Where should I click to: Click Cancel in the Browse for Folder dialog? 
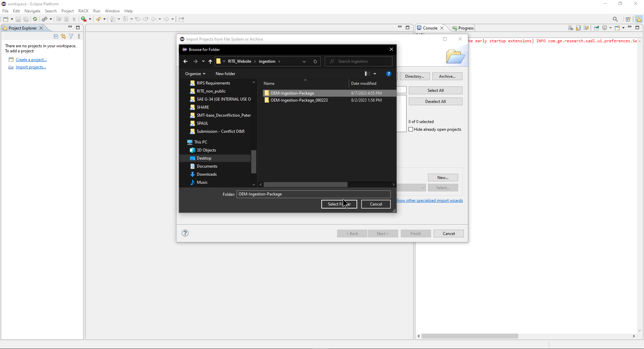click(x=376, y=204)
